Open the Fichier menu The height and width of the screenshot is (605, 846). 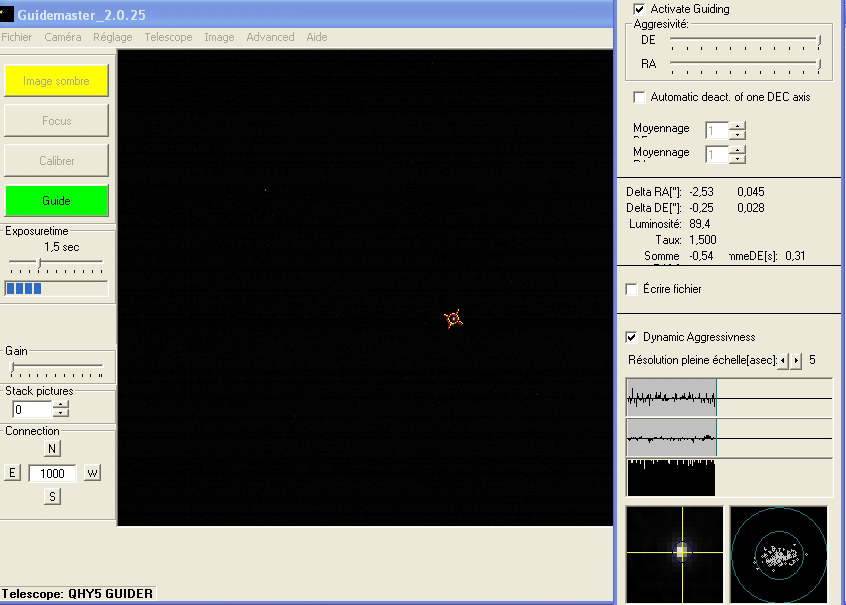coord(16,37)
